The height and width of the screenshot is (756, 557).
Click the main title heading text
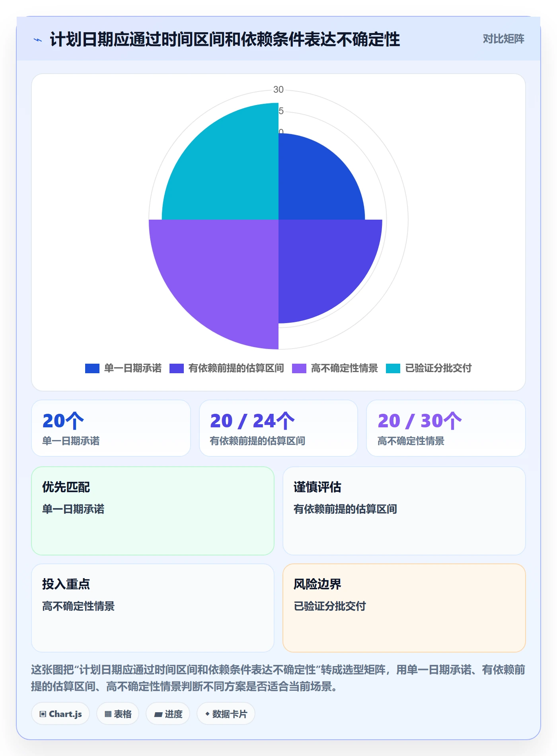225,39
